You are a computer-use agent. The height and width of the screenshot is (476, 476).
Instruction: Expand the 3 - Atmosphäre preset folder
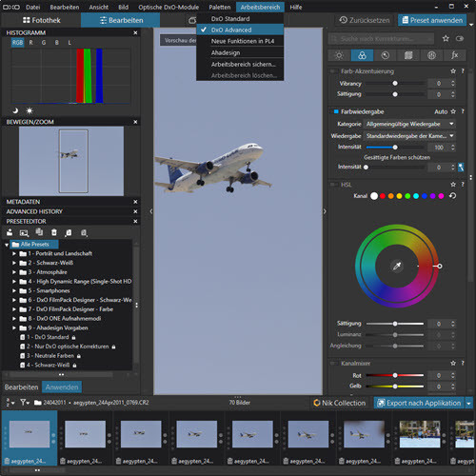coord(14,272)
